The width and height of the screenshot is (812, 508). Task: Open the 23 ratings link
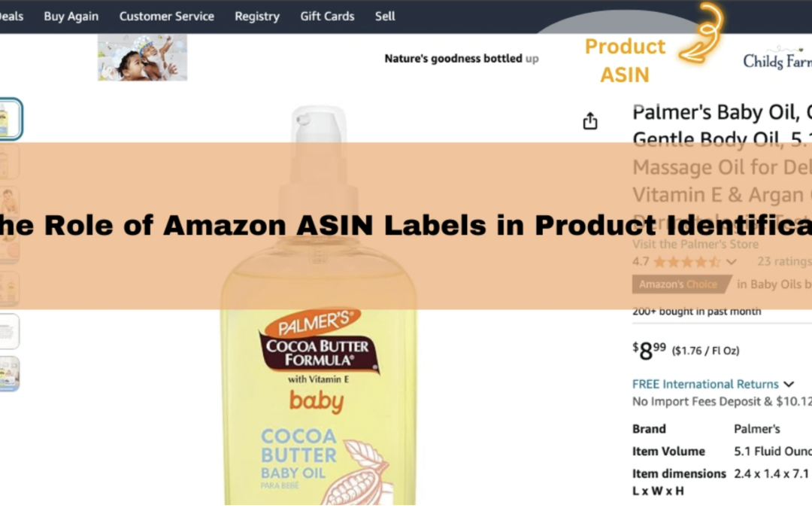(x=783, y=262)
